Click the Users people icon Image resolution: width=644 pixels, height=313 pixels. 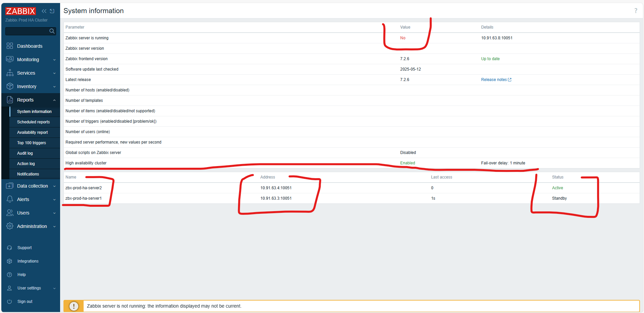pos(10,213)
